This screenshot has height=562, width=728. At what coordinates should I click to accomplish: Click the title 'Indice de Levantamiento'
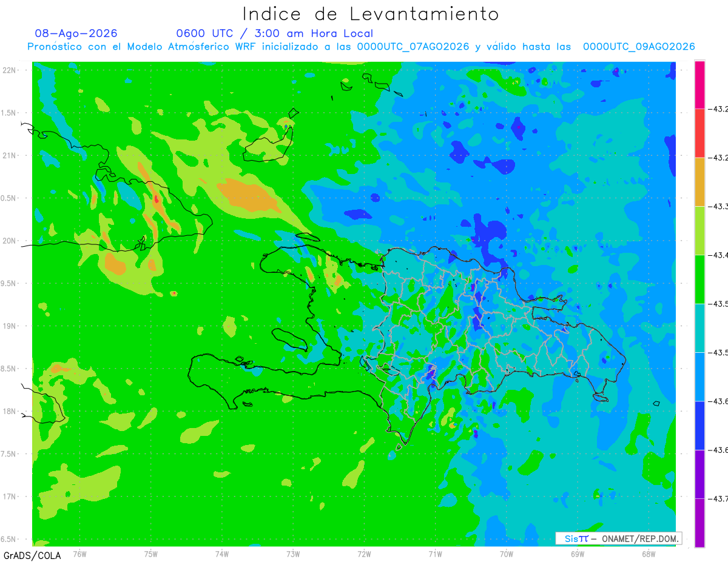tap(371, 13)
